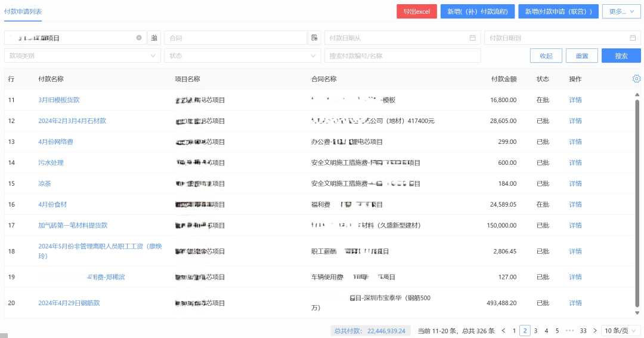
Task: Reset filters with 重置 button
Action: (581, 56)
